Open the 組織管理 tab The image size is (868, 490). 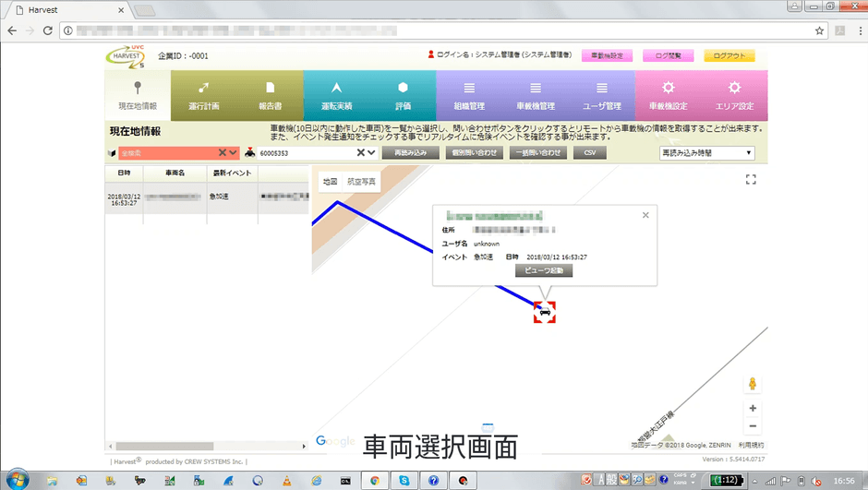click(x=469, y=96)
